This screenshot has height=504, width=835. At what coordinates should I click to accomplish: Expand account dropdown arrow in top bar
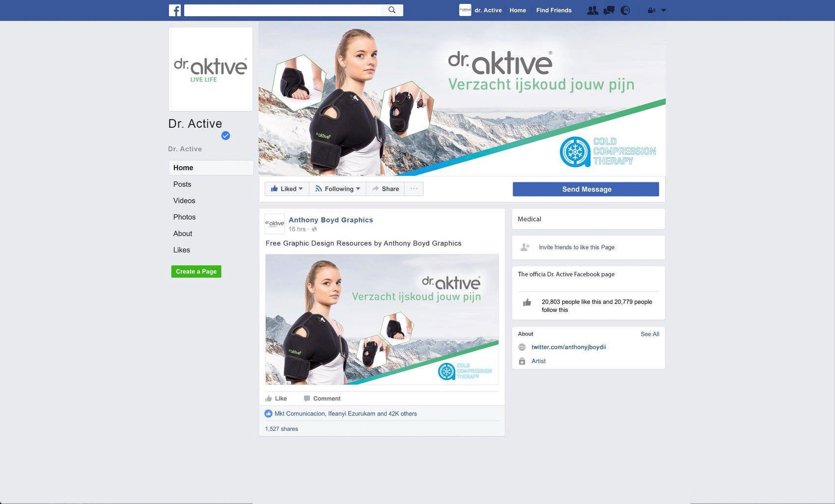click(x=664, y=10)
